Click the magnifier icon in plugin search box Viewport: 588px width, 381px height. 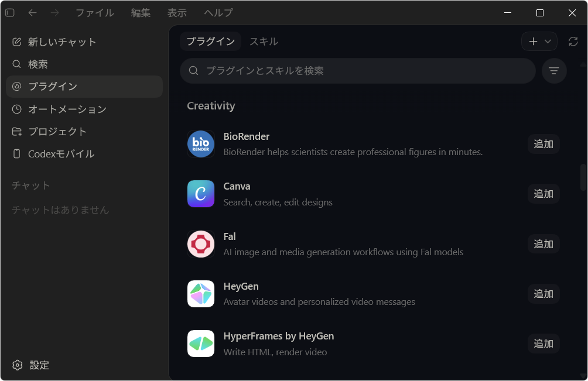193,70
